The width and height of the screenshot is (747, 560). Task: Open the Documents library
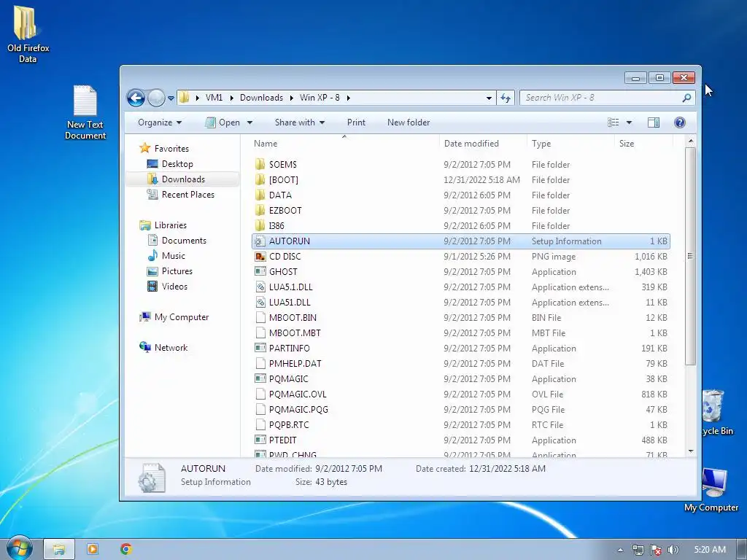coord(183,241)
